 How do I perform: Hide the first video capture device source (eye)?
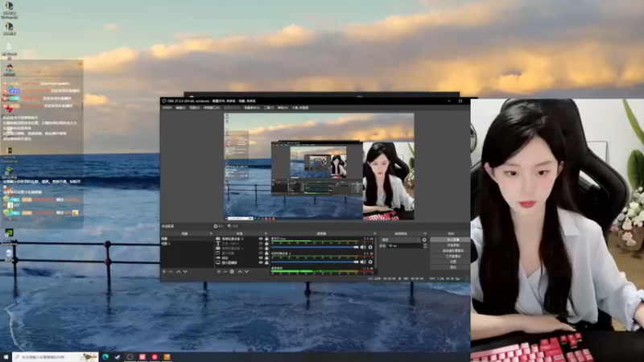click(x=260, y=238)
